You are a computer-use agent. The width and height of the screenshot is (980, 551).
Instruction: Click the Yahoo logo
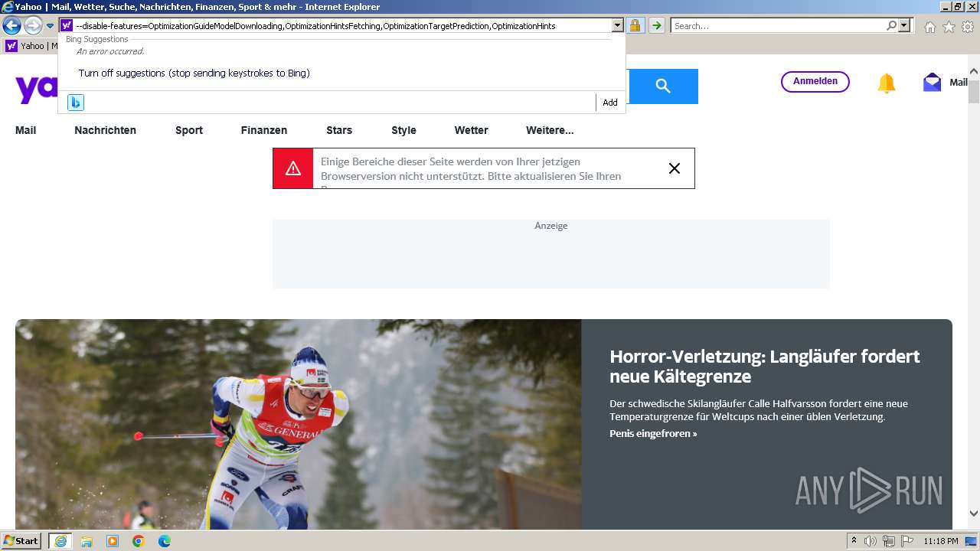click(36, 89)
